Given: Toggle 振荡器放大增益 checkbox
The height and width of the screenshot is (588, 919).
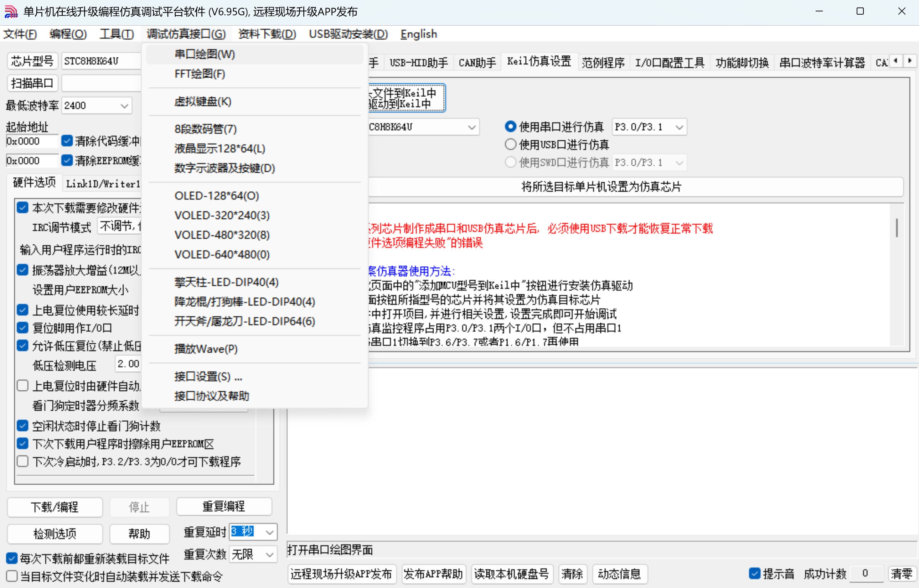Looking at the screenshot, I should click(22, 270).
